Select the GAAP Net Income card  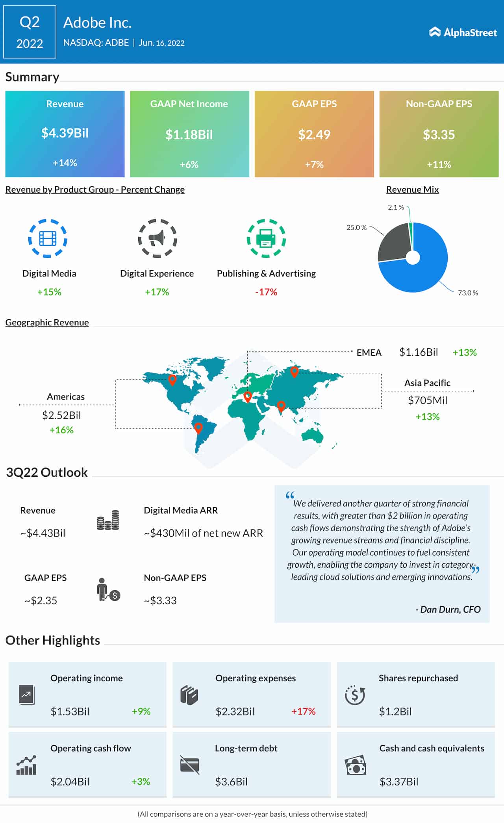coord(189,134)
